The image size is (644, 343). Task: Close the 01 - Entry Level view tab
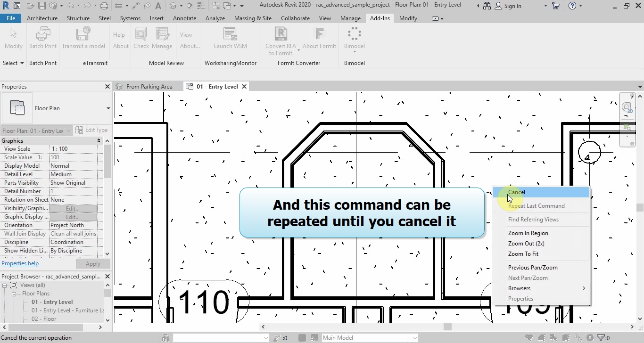coord(244,87)
